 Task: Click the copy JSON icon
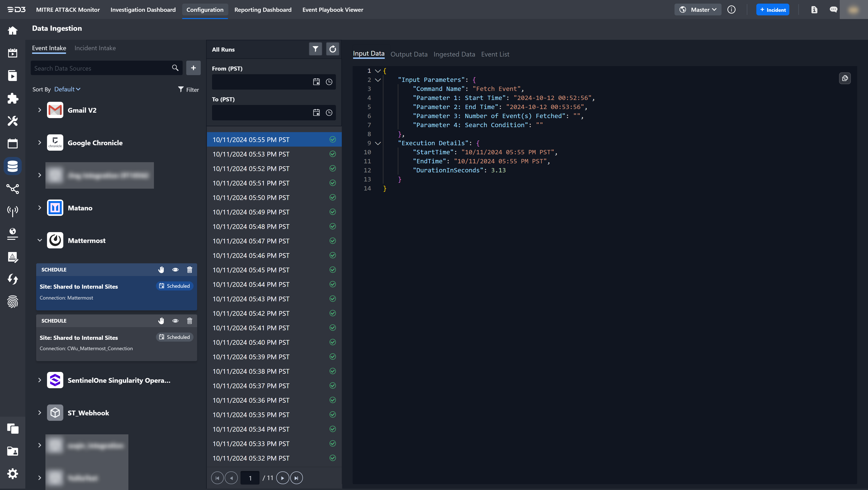[x=844, y=78]
